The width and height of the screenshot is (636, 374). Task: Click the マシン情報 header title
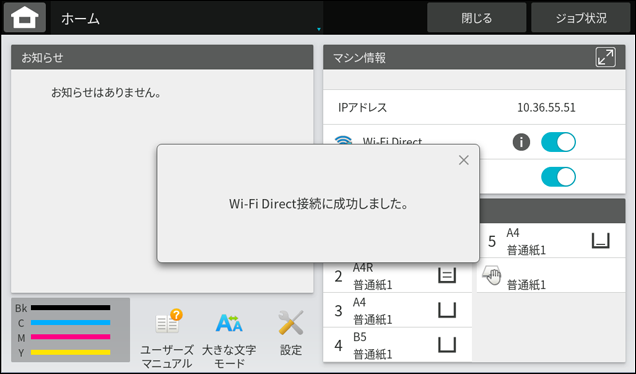pyautogui.click(x=359, y=58)
